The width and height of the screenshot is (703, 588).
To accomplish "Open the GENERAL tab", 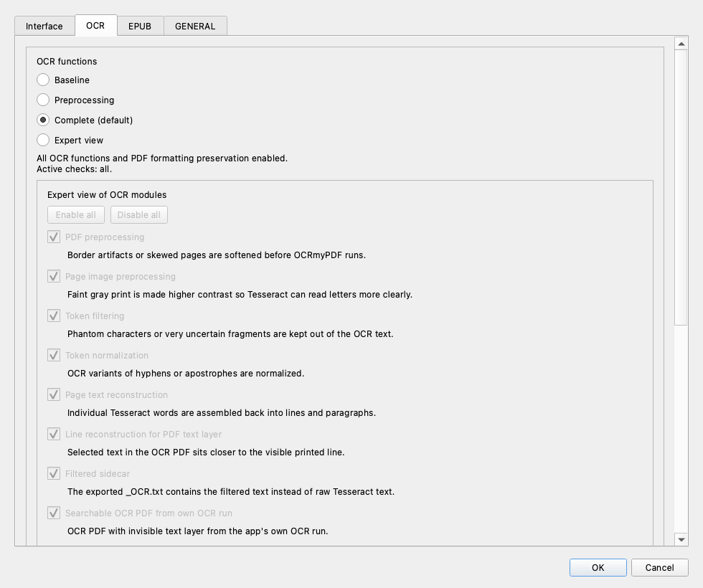I will point(195,26).
